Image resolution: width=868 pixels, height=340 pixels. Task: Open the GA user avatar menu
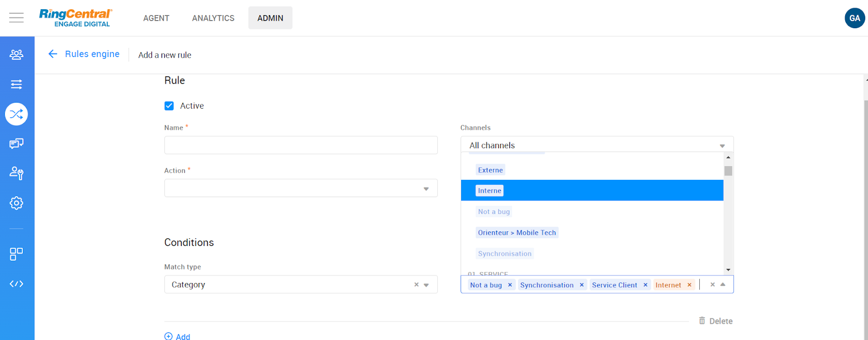coord(854,18)
